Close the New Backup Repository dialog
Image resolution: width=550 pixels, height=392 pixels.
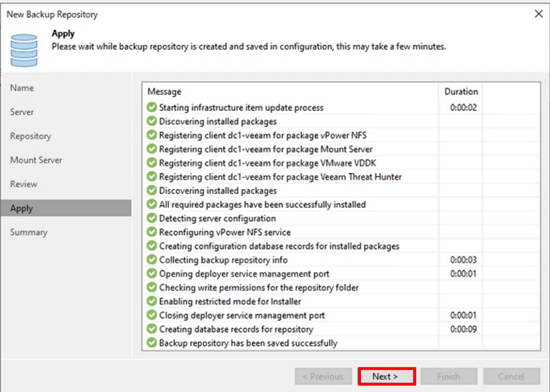coord(538,14)
